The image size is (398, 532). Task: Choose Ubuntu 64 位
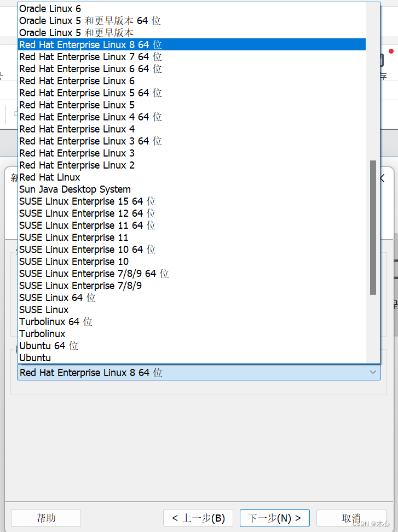(x=192, y=346)
